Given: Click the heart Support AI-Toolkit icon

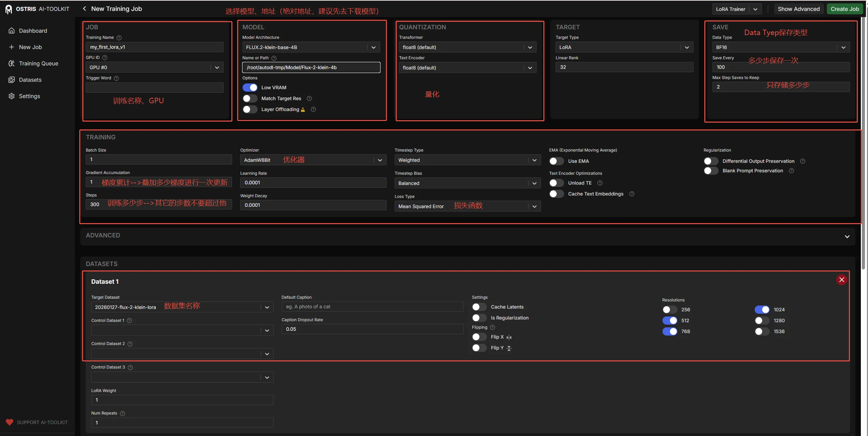Looking at the screenshot, I should pyautogui.click(x=10, y=422).
